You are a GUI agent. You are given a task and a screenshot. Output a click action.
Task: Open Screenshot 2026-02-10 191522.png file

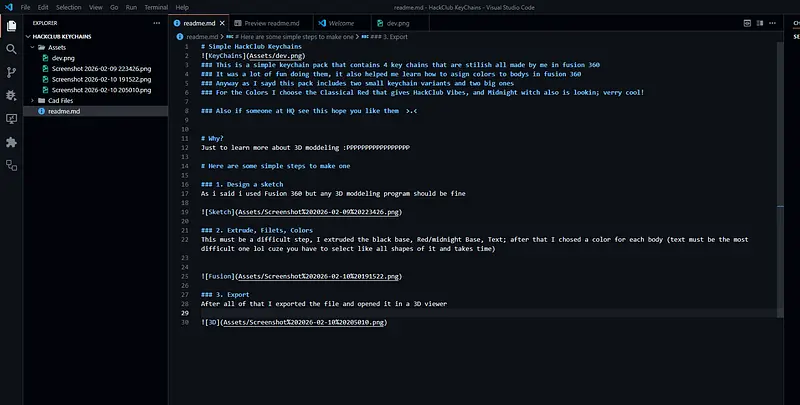coord(100,79)
